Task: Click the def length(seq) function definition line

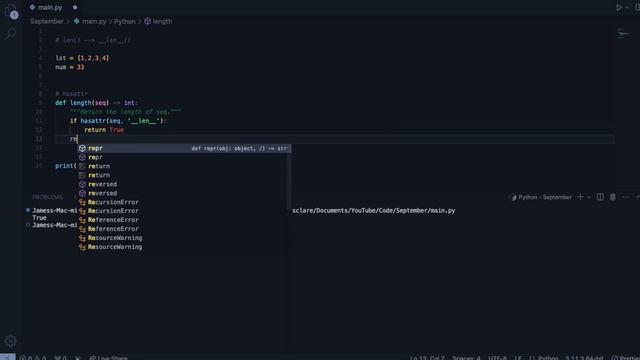Action: click(x=97, y=103)
